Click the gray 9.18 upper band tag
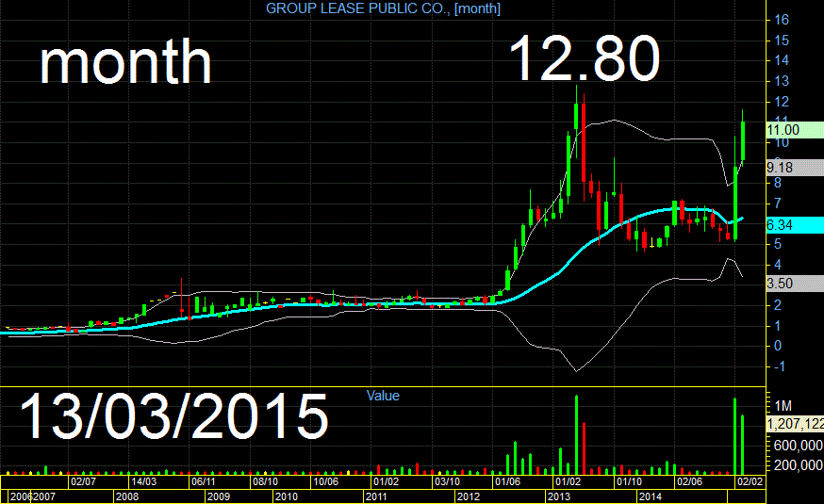824x504 pixels. click(x=795, y=168)
